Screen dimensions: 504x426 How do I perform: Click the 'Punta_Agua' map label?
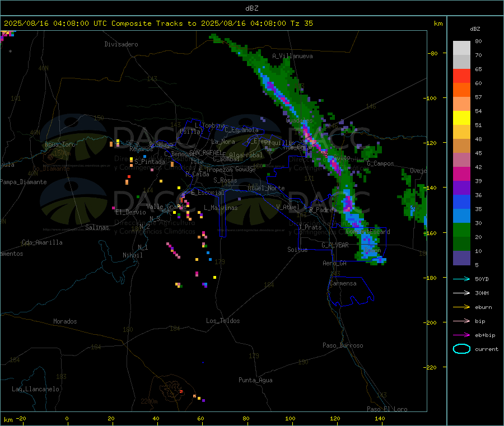(x=255, y=380)
